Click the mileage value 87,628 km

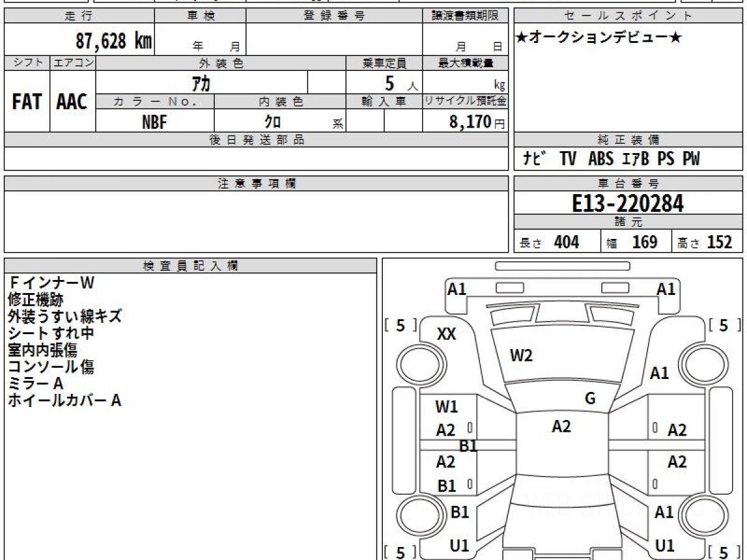(114, 41)
